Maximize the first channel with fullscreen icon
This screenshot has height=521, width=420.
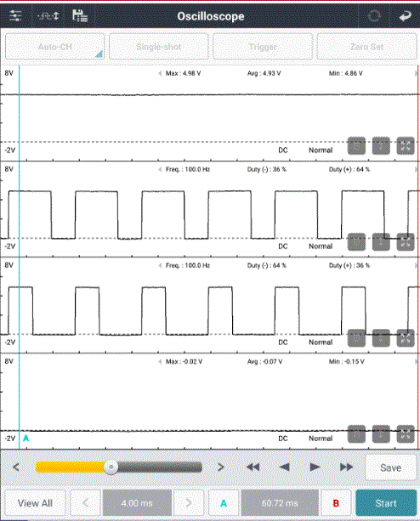point(406,146)
